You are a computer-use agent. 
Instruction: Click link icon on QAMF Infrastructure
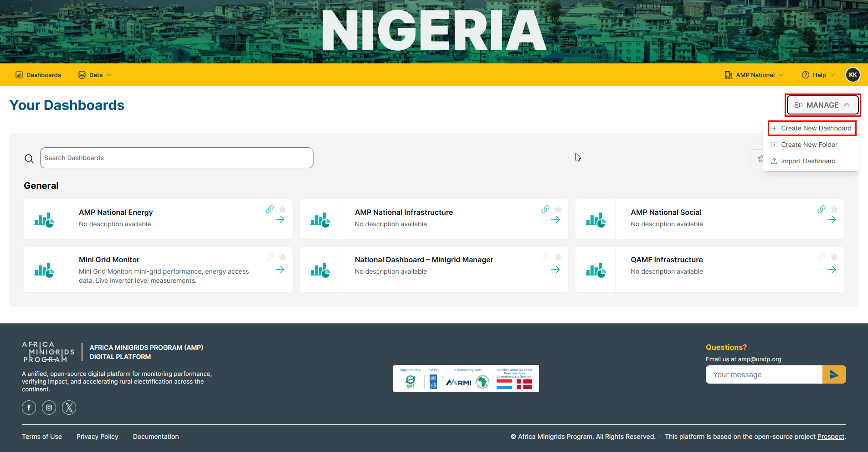click(x=822, y=257)
